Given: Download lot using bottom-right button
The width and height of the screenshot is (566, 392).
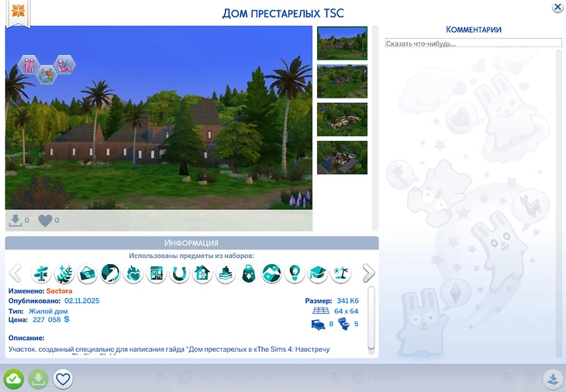Looking at the screenshot, I should point(552,380).
